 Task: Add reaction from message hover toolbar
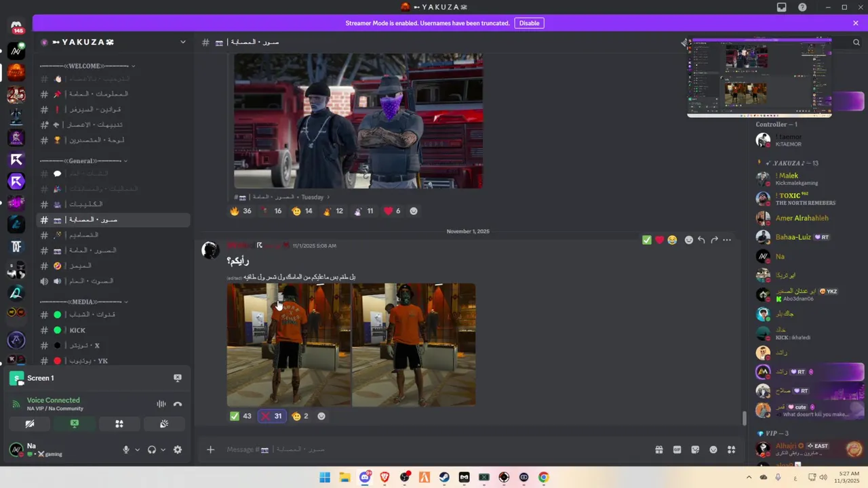pos(689,240)
